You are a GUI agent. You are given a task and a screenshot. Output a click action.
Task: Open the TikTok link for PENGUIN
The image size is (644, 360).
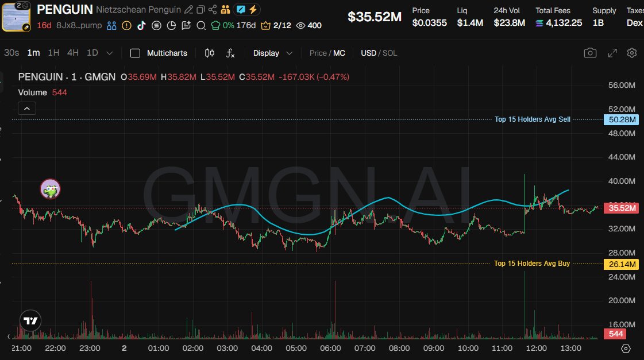coord(142,25)
